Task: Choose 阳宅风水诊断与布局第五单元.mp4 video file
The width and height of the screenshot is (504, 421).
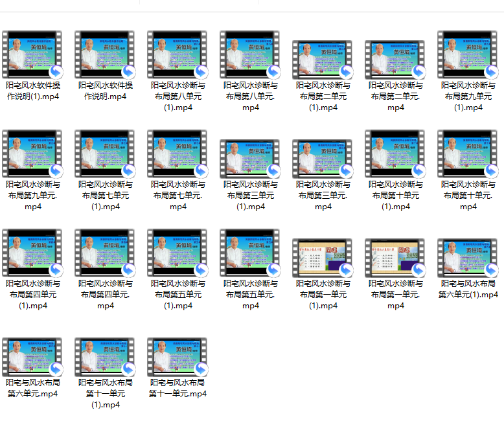Action: (x=250, y=253)
